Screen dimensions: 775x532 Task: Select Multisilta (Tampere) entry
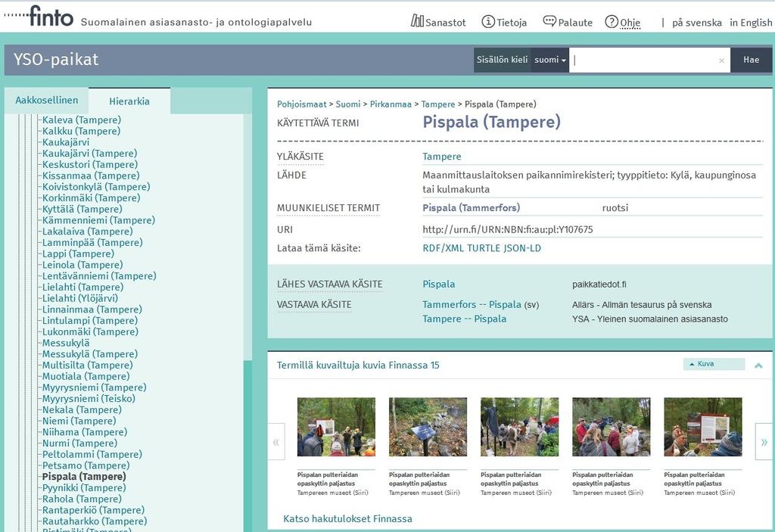tap(88, 365)
